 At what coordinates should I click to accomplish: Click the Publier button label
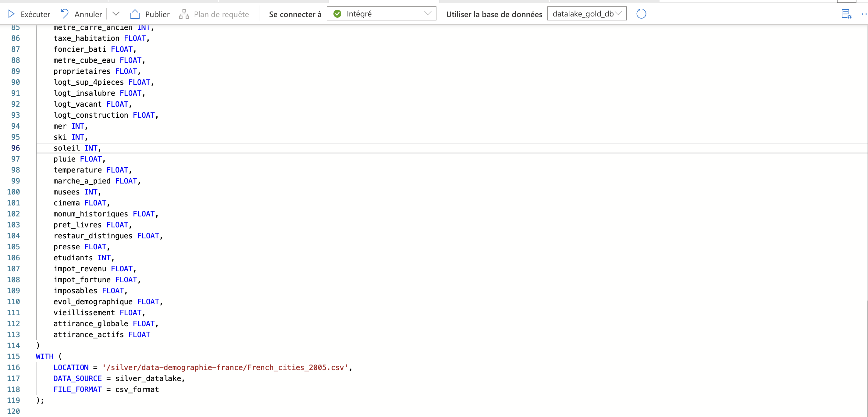[157, 14]
